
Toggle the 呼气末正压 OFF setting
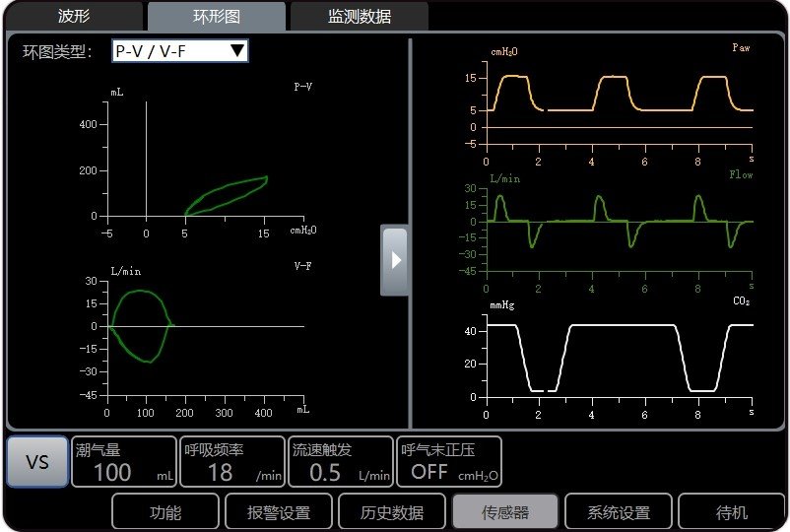[x=449, y=462]
